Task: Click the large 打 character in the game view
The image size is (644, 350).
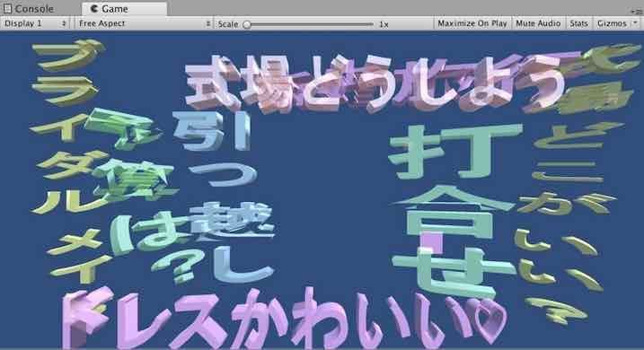Action: pyautogui.click(x=455, y=151)
